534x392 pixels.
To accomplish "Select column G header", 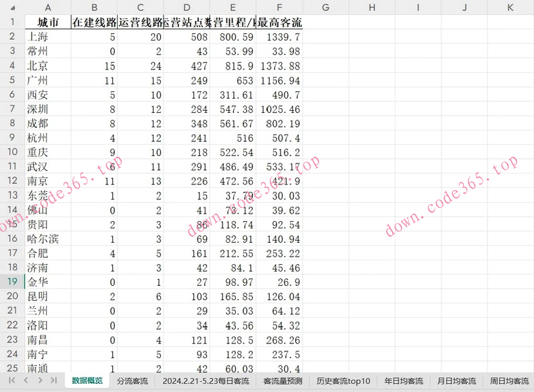I will 326,7.
